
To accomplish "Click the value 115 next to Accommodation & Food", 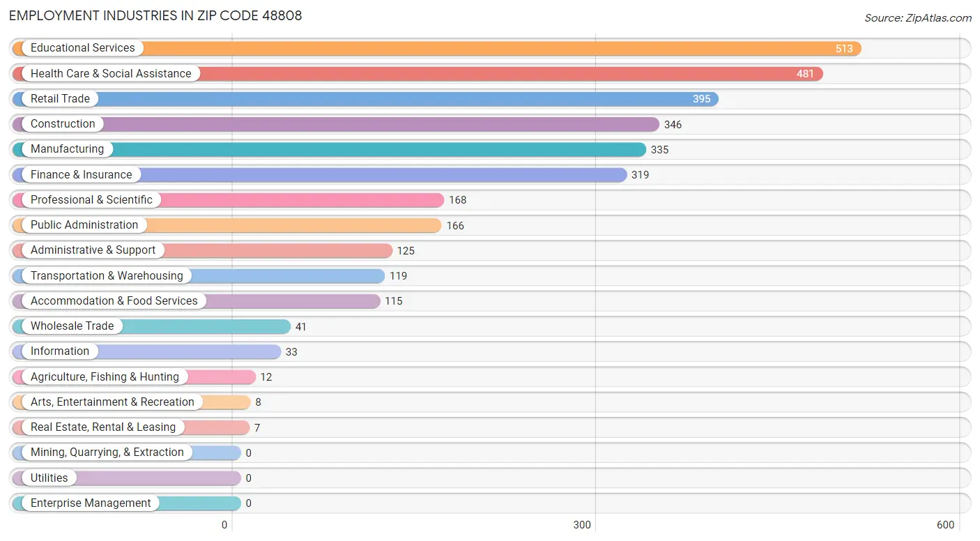I will click(x=393, y=301).
